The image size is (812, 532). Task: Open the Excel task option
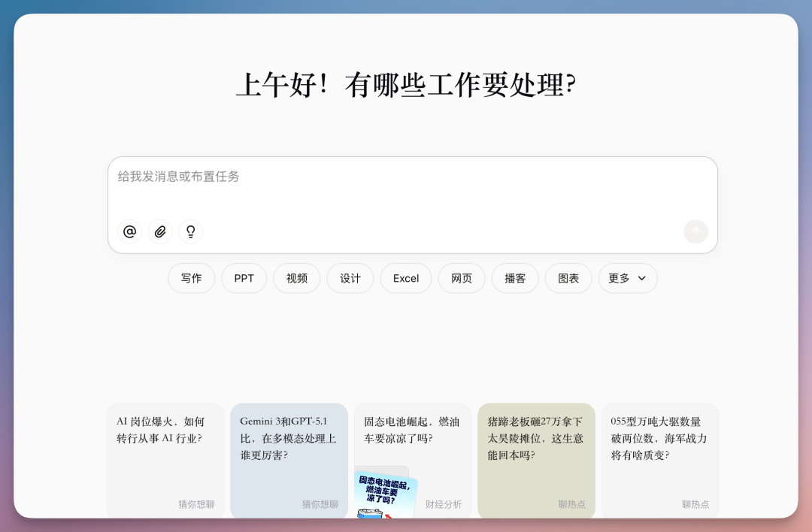tap(405, 278)
